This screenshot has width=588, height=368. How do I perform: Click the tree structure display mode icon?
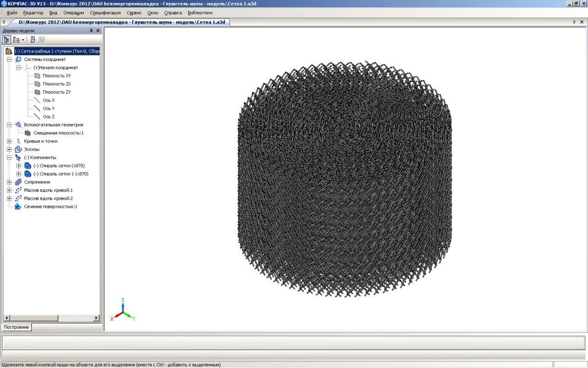(7, 39)
